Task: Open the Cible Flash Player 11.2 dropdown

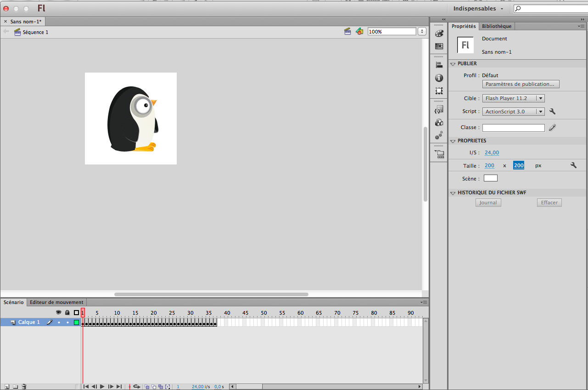Action: (513, 98)
